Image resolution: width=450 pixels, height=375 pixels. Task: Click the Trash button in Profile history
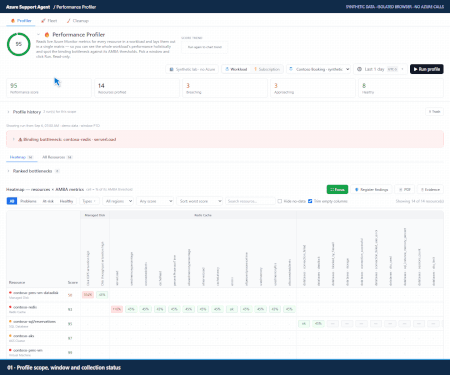434,112
